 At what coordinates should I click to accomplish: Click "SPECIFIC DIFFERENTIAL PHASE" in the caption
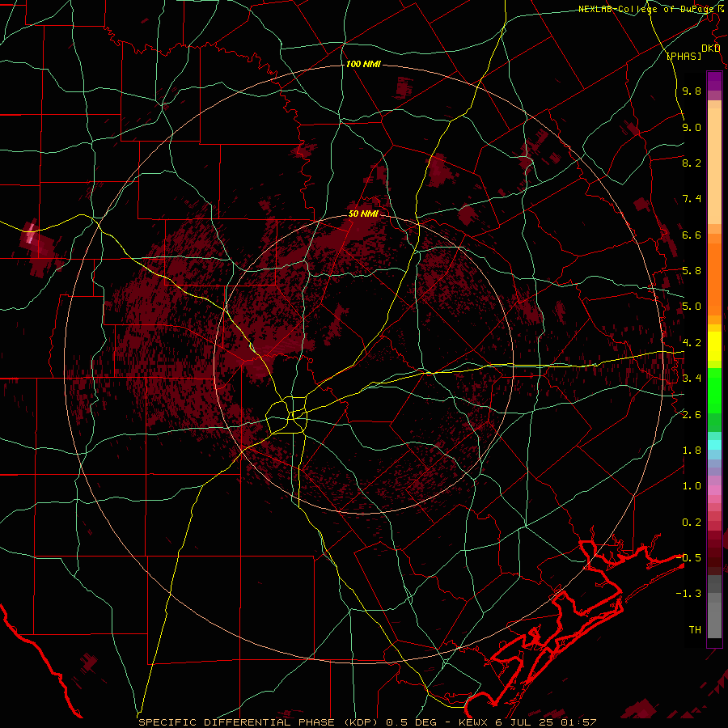point(236,722)
